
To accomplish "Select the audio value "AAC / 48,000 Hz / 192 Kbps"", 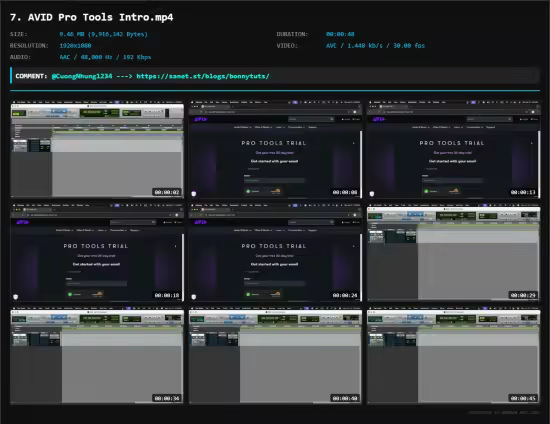I will (105, 57).
